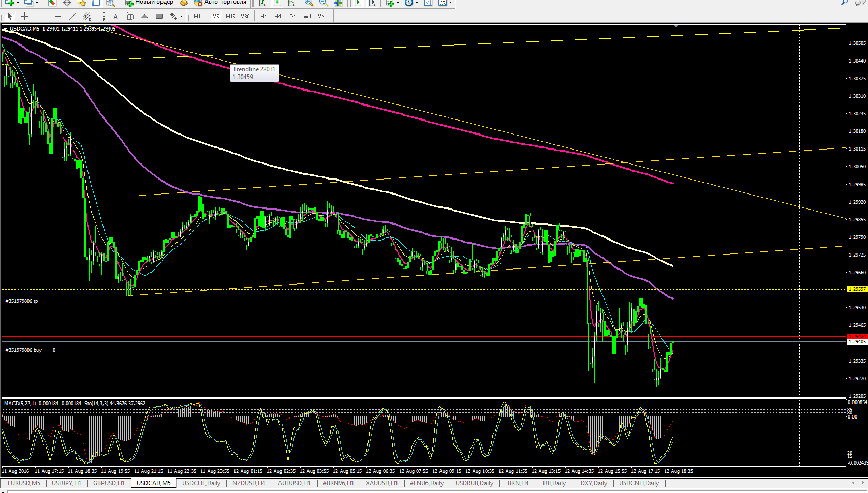
Task: Set timeframe to MN
Action: 321,17
